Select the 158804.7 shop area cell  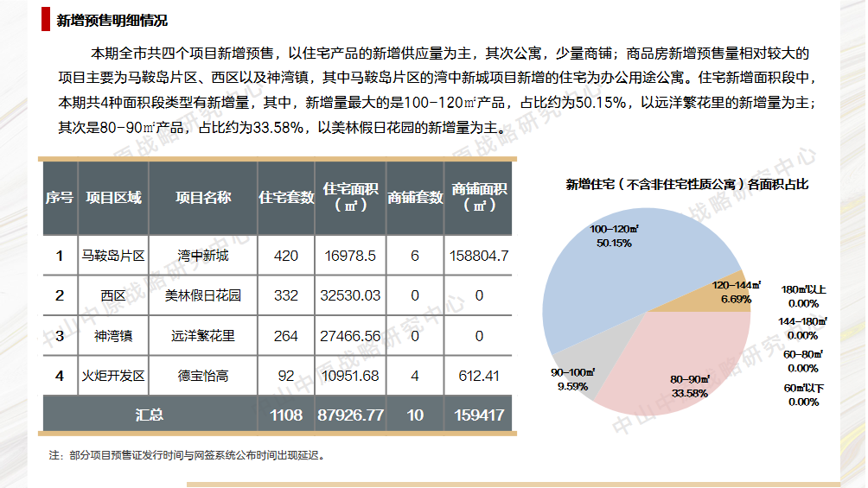(x=479, y=256)
